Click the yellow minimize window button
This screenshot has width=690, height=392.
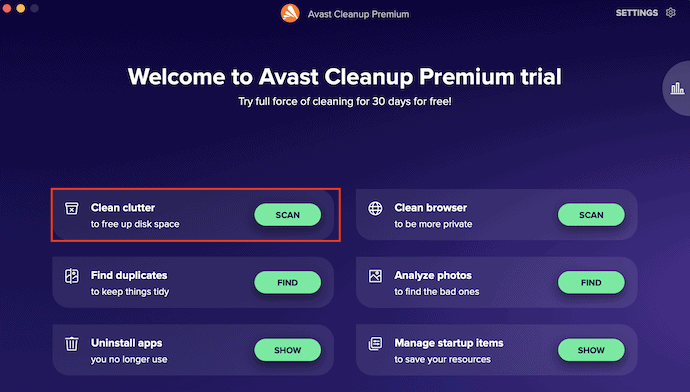[21, 8]
